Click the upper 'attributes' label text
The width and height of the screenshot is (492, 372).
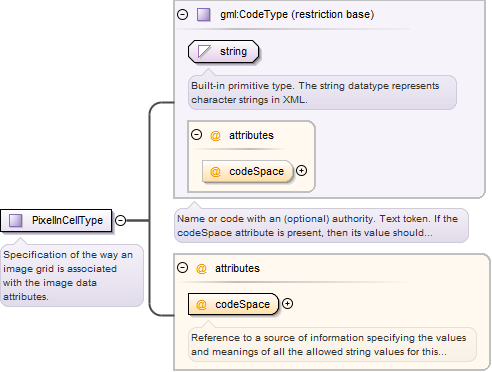pyautogui.click(x=251, y=135)
